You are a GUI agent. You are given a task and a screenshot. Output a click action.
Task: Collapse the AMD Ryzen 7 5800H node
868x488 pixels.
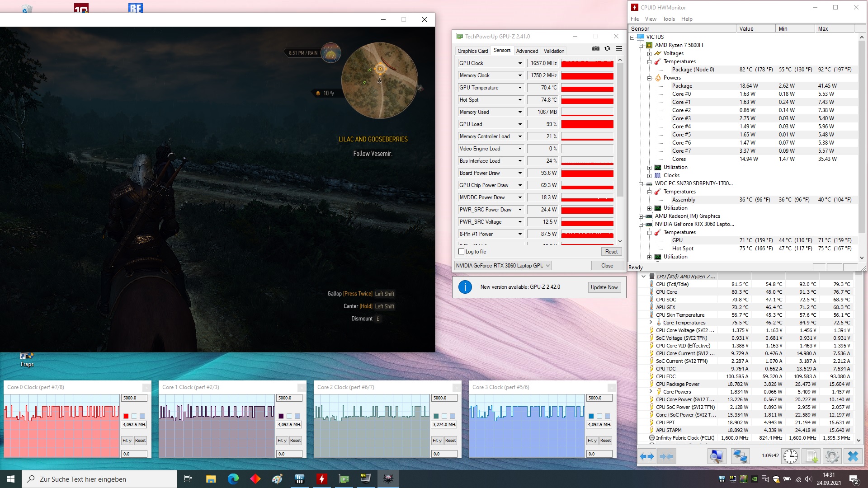[x=641, y=45]
